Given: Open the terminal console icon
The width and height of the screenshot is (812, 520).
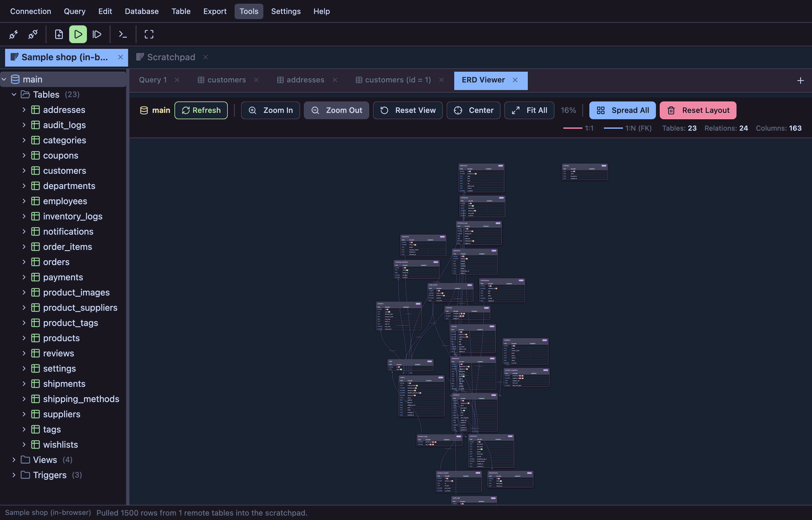Looking at the screenshot, I should pyautogui.click(x=123, y=34).
